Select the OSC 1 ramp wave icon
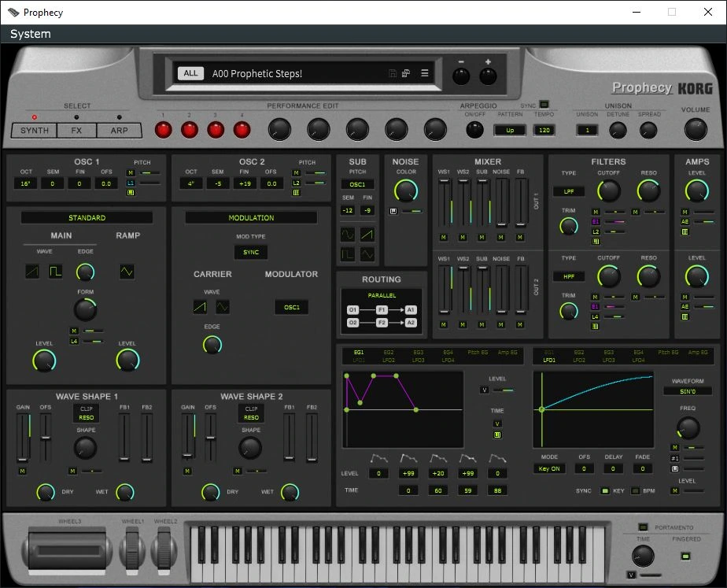This screenshot has height=588, width=727. click(x=127, y=272)
